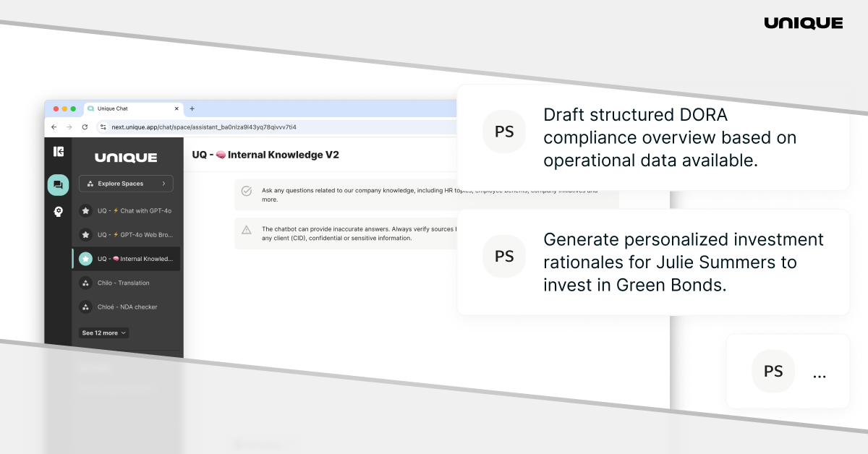Go back using the browser back arrow
Image resolution: width=868 pixels, height=454 pixels.
click(x=54, y=126)
